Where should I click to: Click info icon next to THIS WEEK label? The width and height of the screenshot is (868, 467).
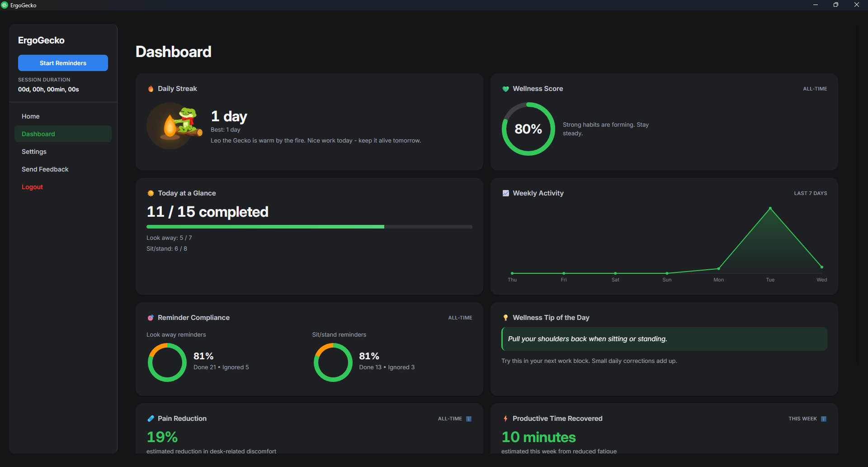click(824, 419)
